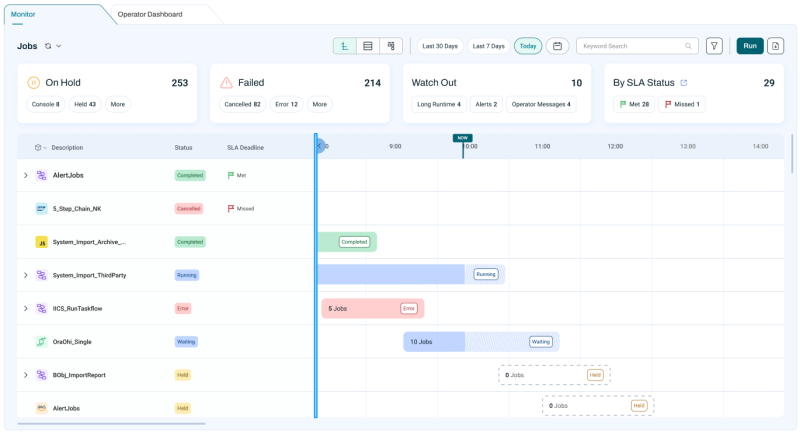Click the JS icon of System_Import_Archive job
This screenshot has height=436, width=800.
point(42,242)
